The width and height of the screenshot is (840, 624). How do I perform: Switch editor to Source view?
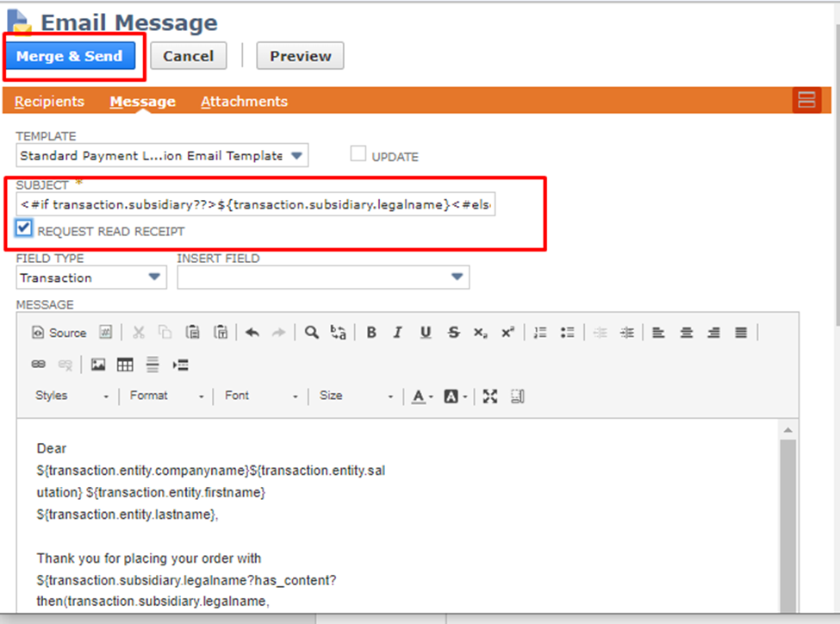[59, 333]
